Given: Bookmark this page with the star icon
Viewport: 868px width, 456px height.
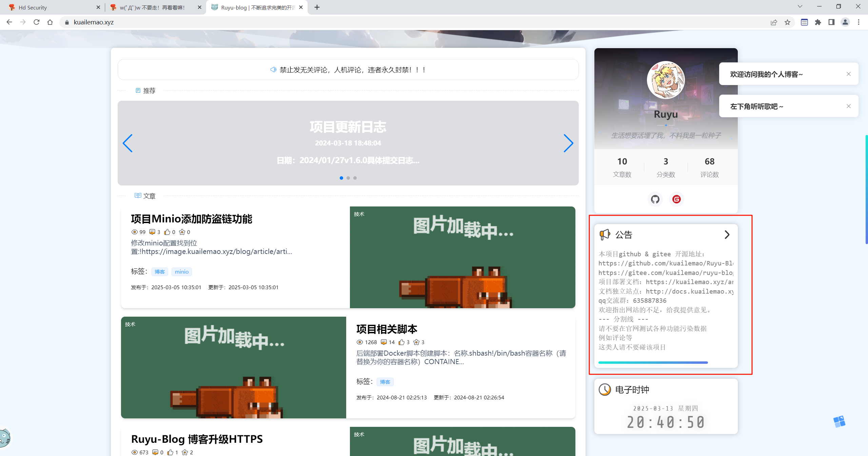Looking at the screenshot, I should (x=787, y=22).
